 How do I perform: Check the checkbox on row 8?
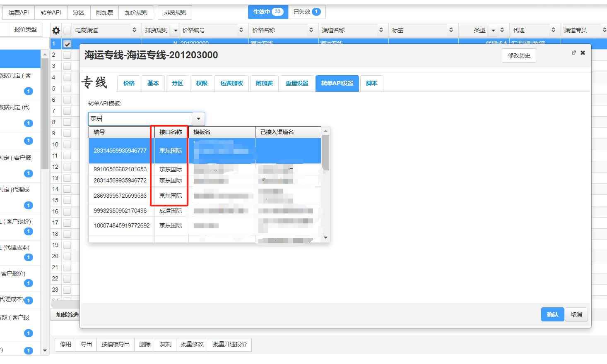pos(67,122)
